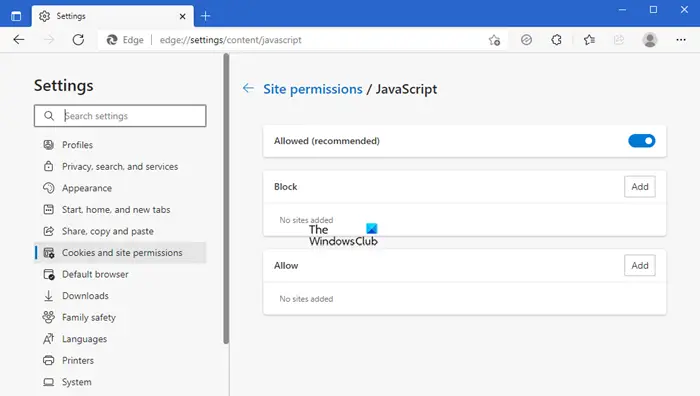This screenshot has width=700, height=396.
Task: Click the Settings gear icon in tab
Action: (x=44, y=17)
